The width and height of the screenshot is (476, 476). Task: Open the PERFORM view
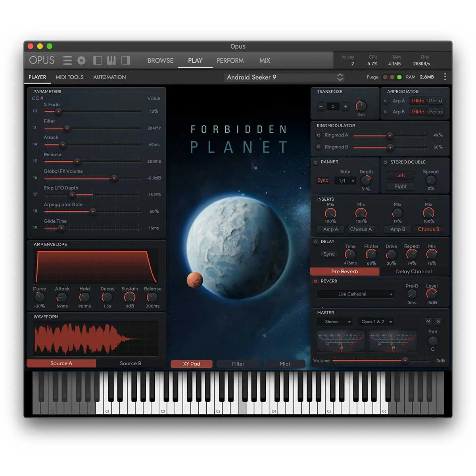(230, 60)
